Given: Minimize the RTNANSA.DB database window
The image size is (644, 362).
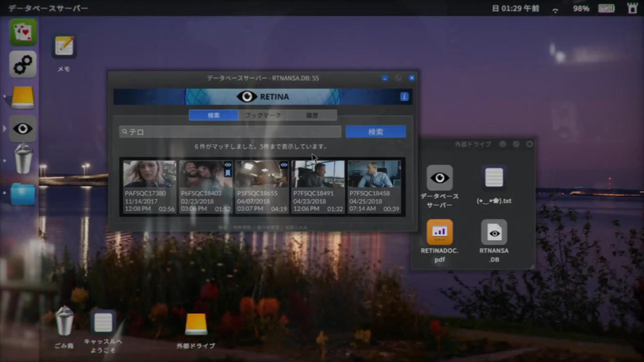Looking at the screenshot, I should pos(384,78).
